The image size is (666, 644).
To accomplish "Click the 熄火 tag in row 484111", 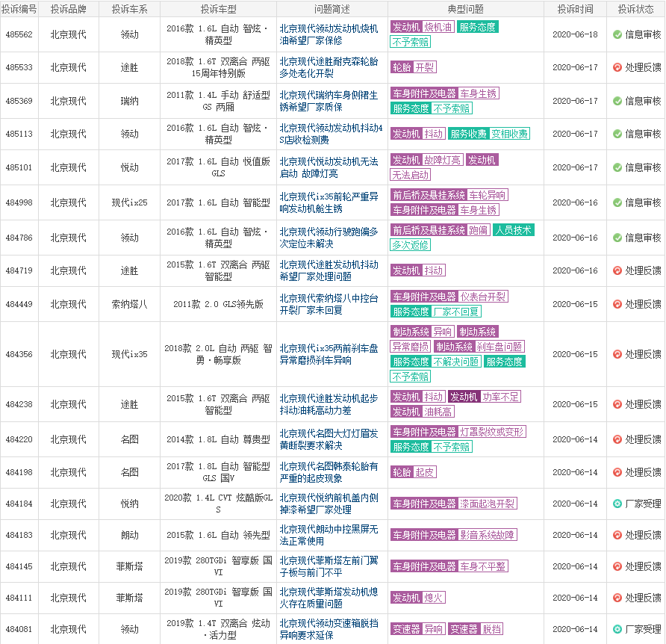I will (x=434, y=598).
